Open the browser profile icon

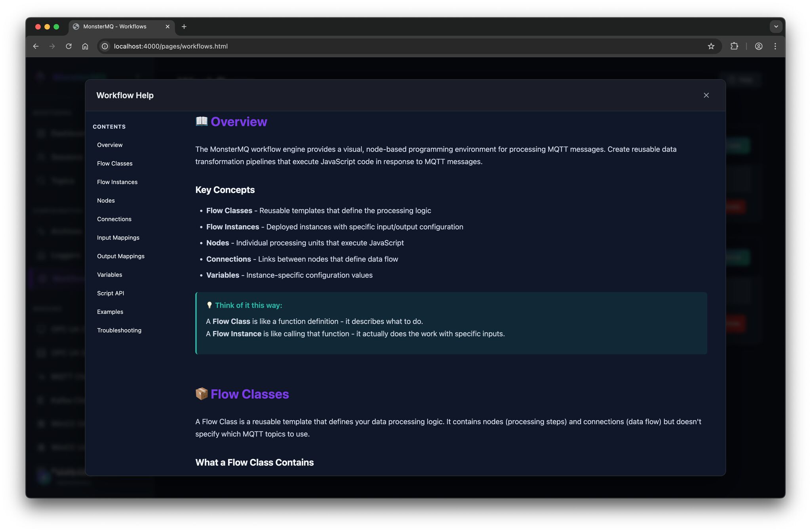(x=758, y=46)
